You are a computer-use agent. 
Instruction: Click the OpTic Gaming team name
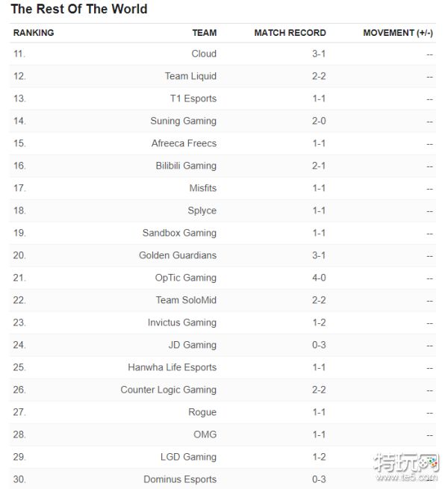pos(186,278)
